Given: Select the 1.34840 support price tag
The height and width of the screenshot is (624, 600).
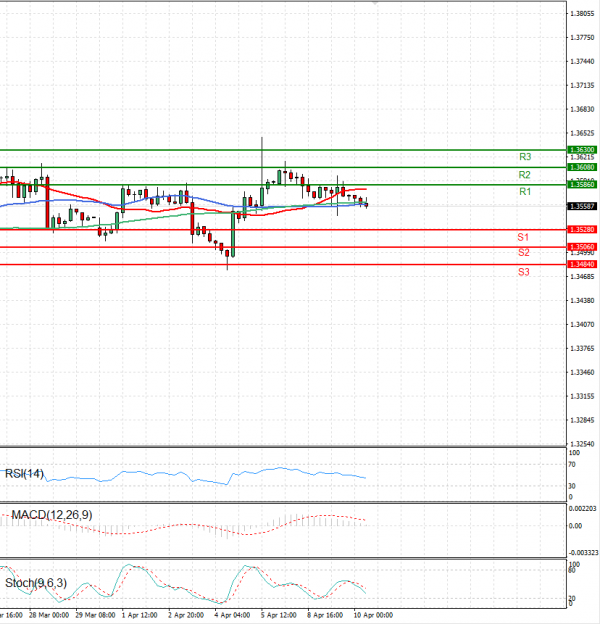Looking at the screenshot, I should point(582,264).
